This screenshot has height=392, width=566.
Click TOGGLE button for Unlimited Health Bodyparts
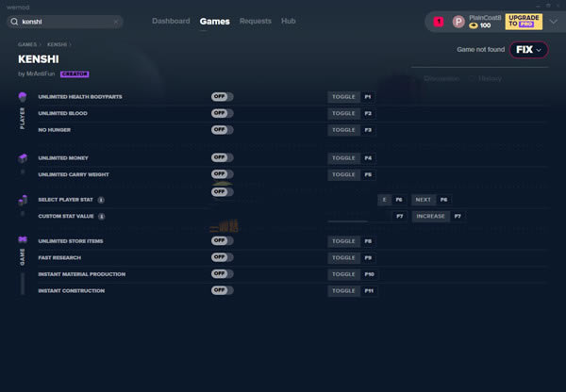[x=343, y=97]
